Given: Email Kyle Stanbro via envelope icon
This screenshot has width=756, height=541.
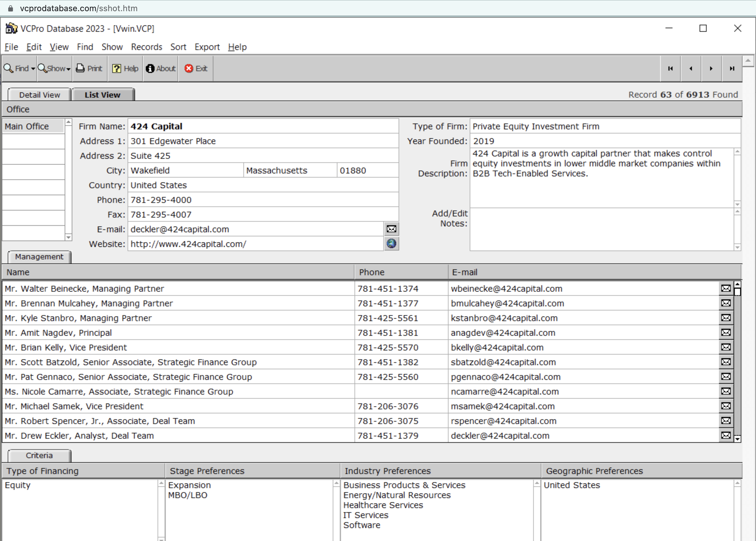Looking at the screenshot, I should coord(726,318).
